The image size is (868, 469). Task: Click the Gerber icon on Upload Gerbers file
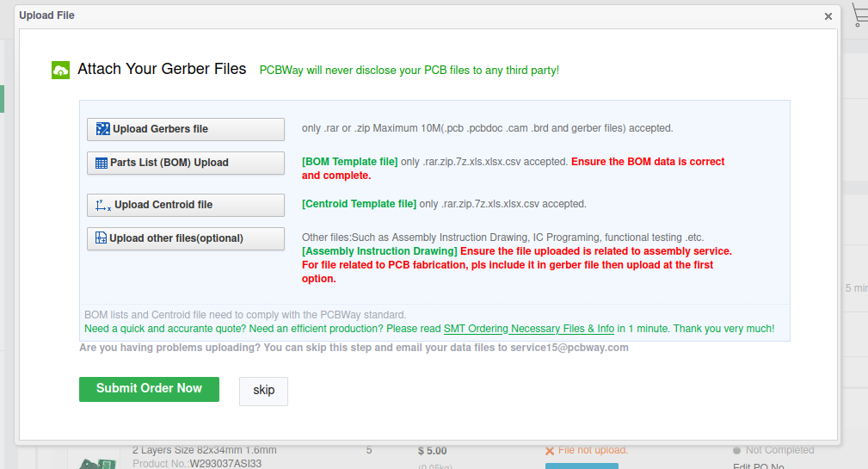(x=103, y=129)
